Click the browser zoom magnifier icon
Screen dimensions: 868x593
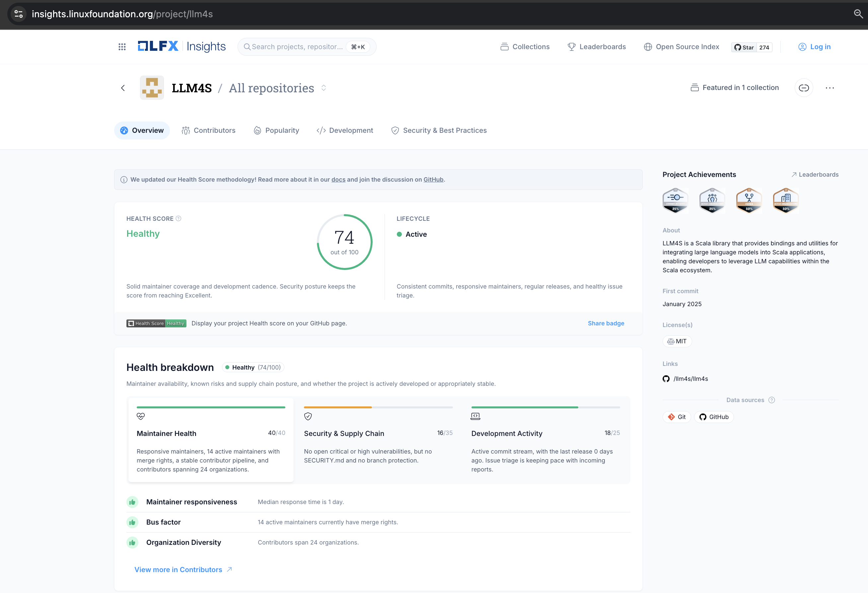pyautogui.click(x=858, y=14)
